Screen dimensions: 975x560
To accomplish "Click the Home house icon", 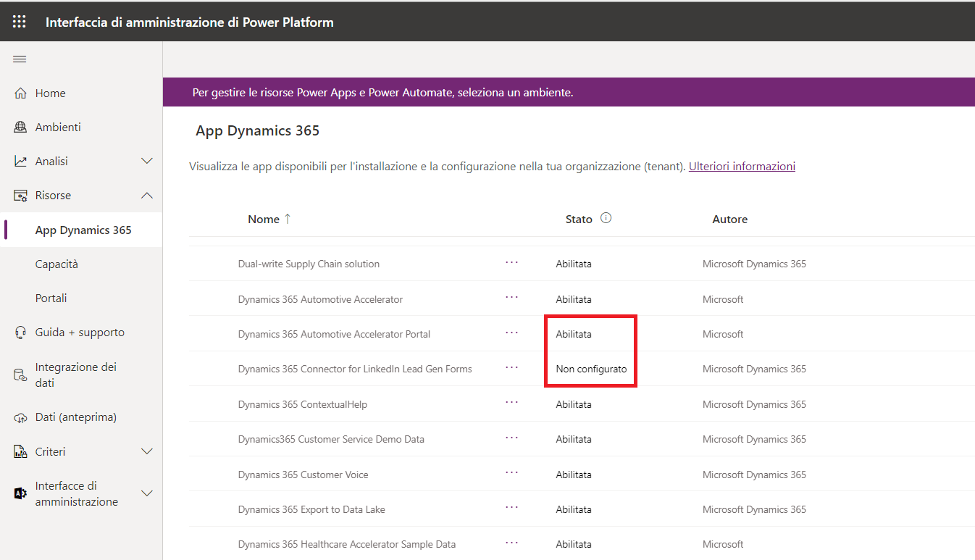I will coord(20,93).
